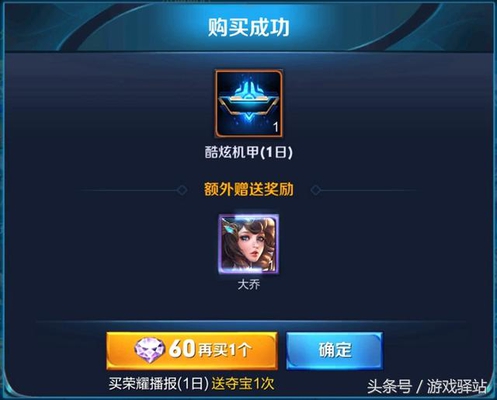Click the 购买成功 dialog title
The height and width of the screenshot is (400, 497).
(x=249, y=27)
